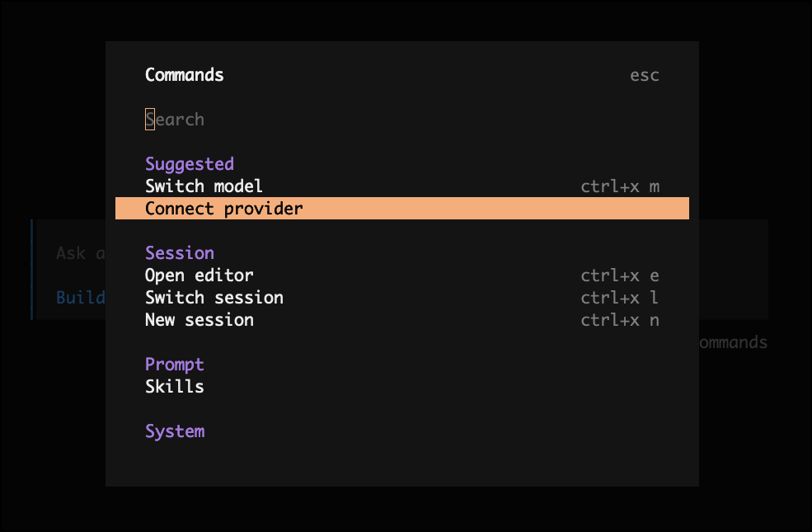Image resolution: width=812 pixels, height=532 pixels.
Task: Click the Session section heading
Action: (180, 253)
